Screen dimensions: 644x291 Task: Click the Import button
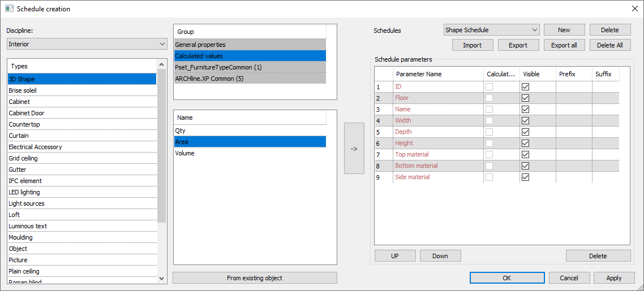473,45
